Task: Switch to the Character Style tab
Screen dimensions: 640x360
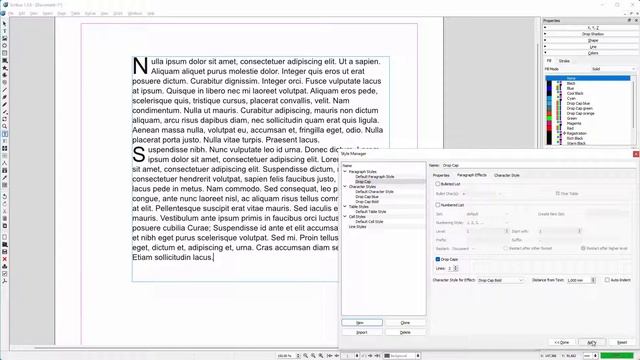Action: [x=507, y=175]
